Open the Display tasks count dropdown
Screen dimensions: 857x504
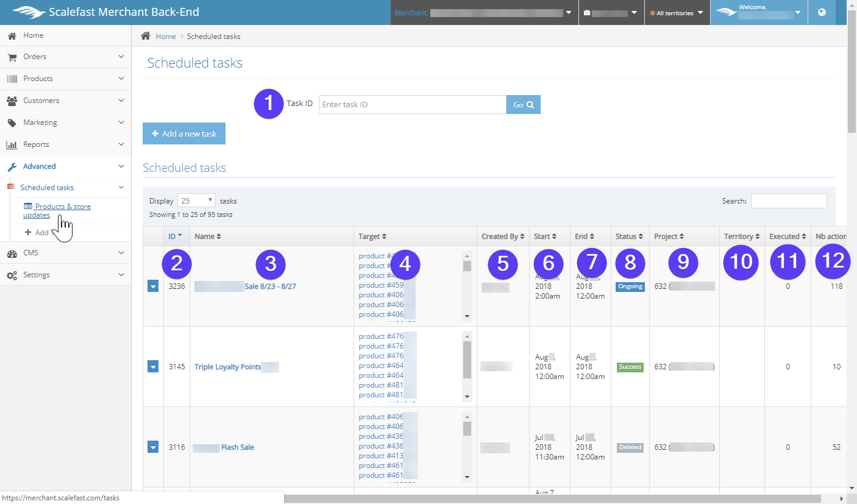[x=196, y=201]
